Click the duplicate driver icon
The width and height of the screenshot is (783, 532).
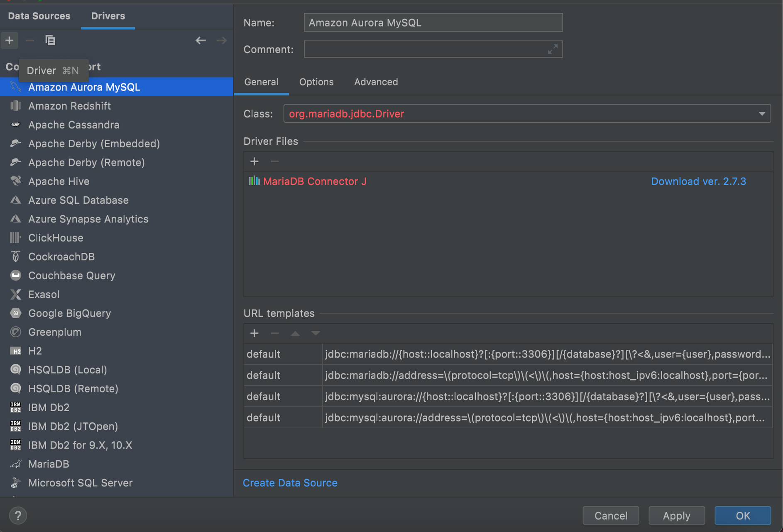click(x=50, y=40)
